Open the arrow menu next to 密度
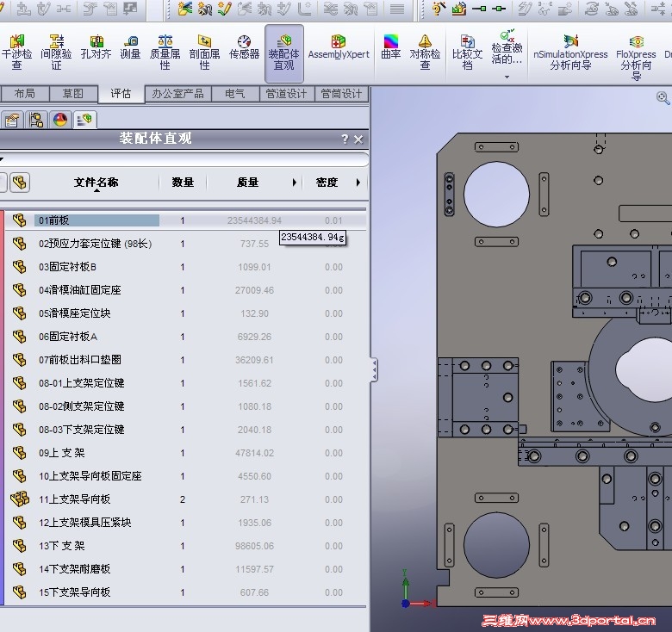This screenshot has width=672, height=632. click(358, 183)
